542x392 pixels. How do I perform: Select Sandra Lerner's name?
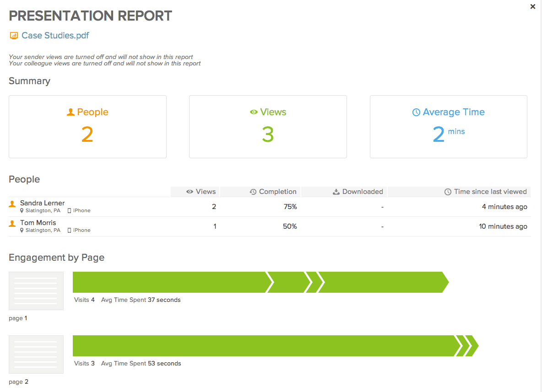(x=43, y=203)
